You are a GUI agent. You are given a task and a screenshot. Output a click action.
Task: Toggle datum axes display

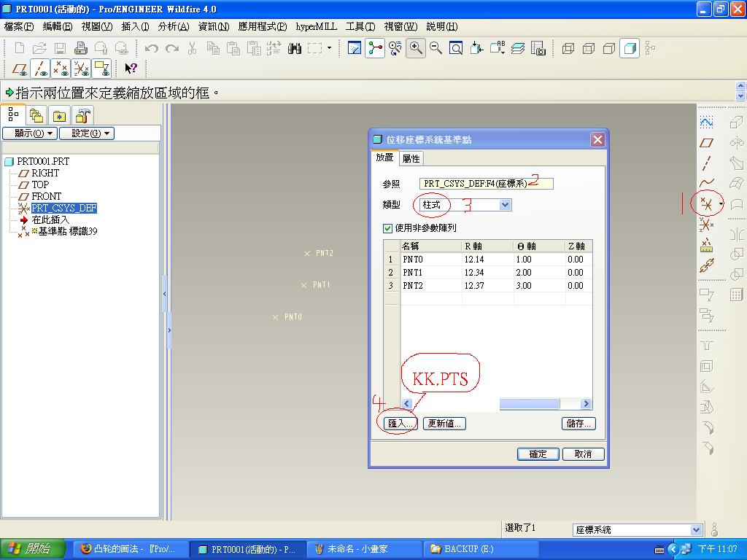tap(40, 69)
